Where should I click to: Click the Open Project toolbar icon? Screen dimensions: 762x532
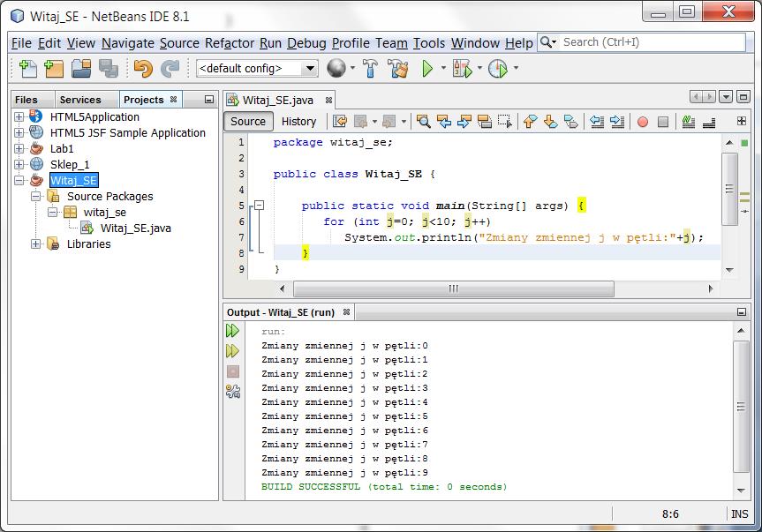point(81,69)
